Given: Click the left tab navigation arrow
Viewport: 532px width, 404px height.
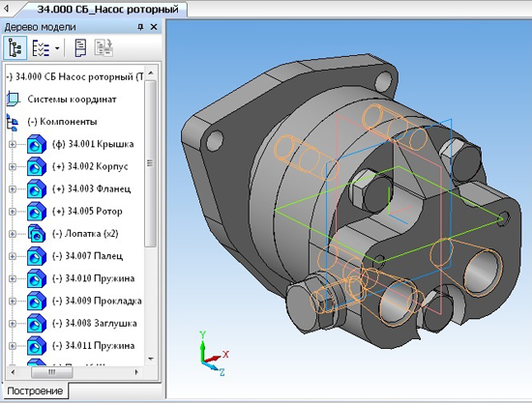Looking at the screenshot, I should tap(7, 9).
